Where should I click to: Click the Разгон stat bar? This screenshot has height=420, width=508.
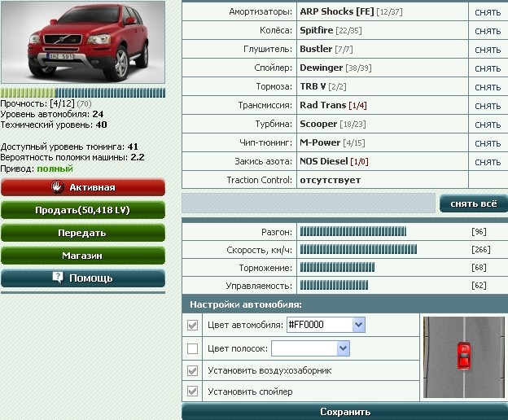click(x=353, y=231)
